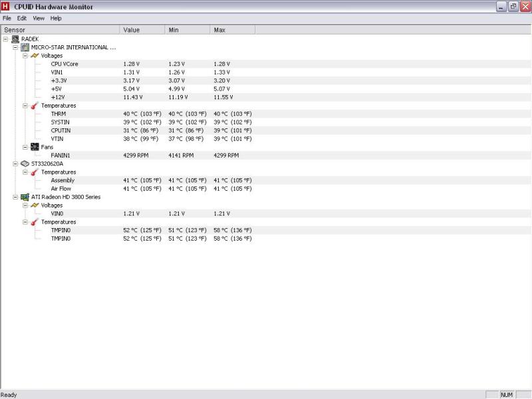The height and width of the screenshot is (399, 532).
Task: Click the ATI Radeon graphics card icon
Action: (25, 197)
